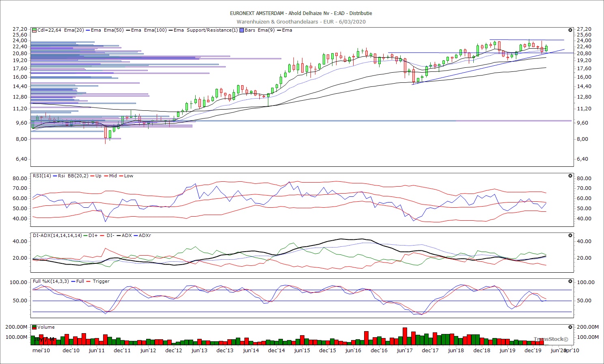Select the Support/Resistance(1) legend label
The image size is (604, 364).
point(212,30)
